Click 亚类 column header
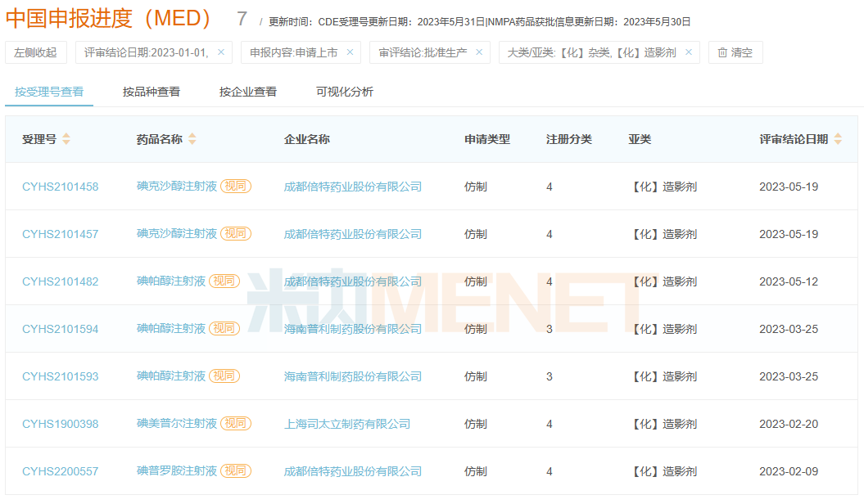 640,139
